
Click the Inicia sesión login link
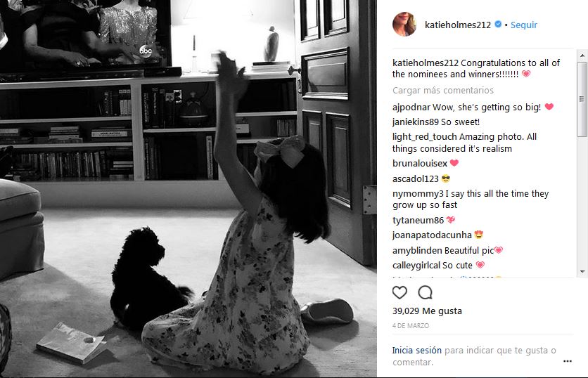[x=416, y=351]
